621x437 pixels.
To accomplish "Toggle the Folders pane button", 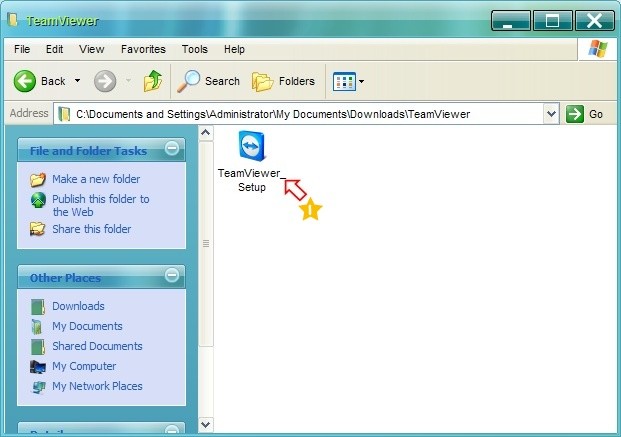I will pos(284,81).
